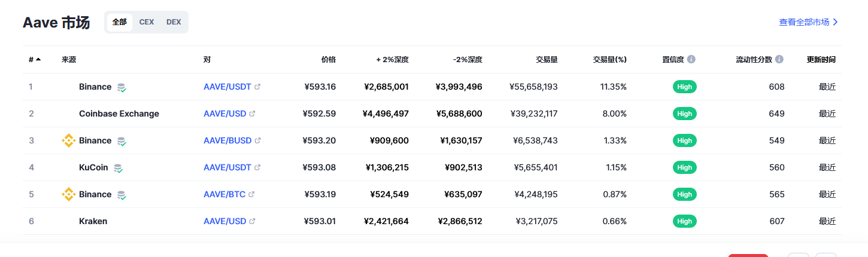Switch to the DEX tab
This screenshot has width=868, height=257.
174,22
